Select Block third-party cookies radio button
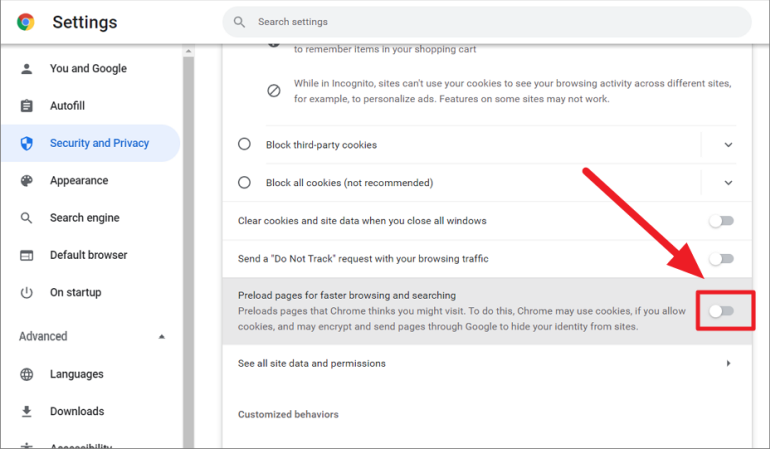Viewport: 770px width, 449px height. click(244, 144)
